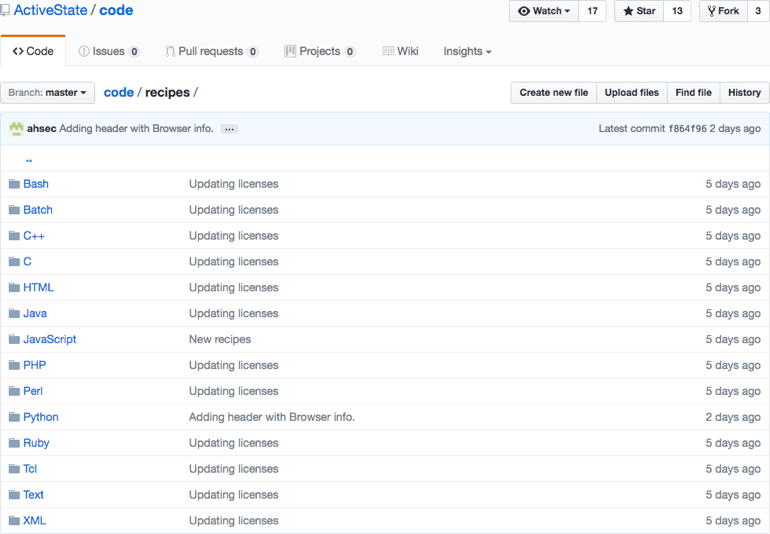Open the Tcl folder name
This screenshot has height=534, width=770.
[30, 469]
